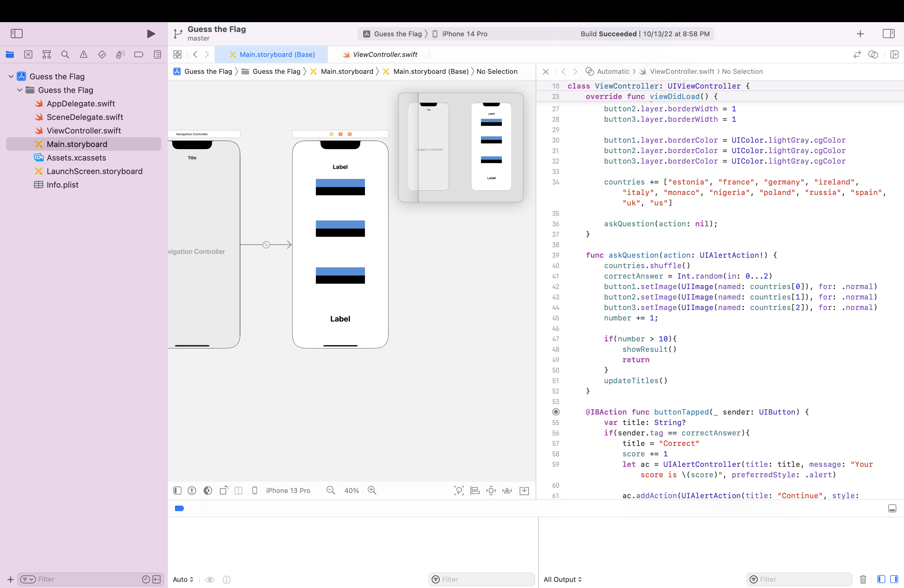The height and width of the screenshot is (588, 904).
Task: Open Assets.xcassets in the navigator
Action: (76, 158)
